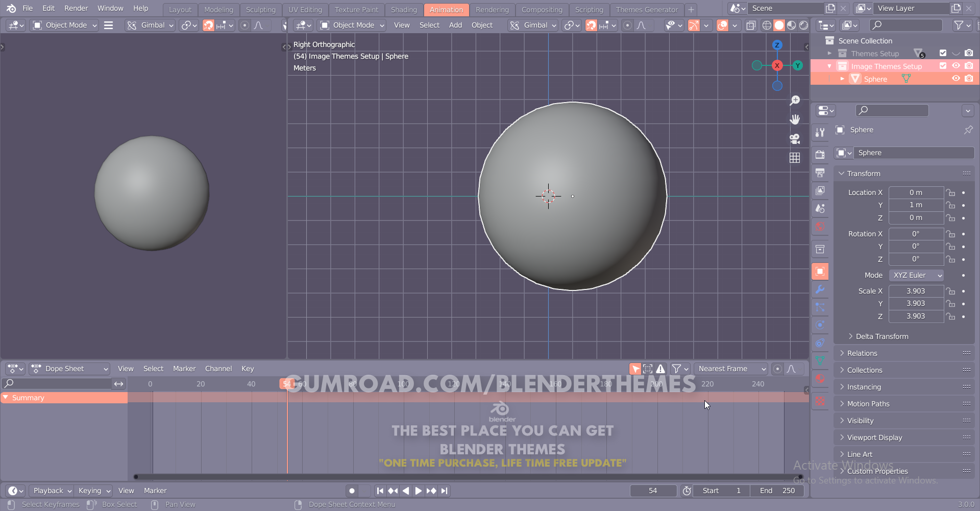Disable Sphere in renders via camera icon
Screen dimensions: 980x511
pyautogui.click(x=969, y=79)
